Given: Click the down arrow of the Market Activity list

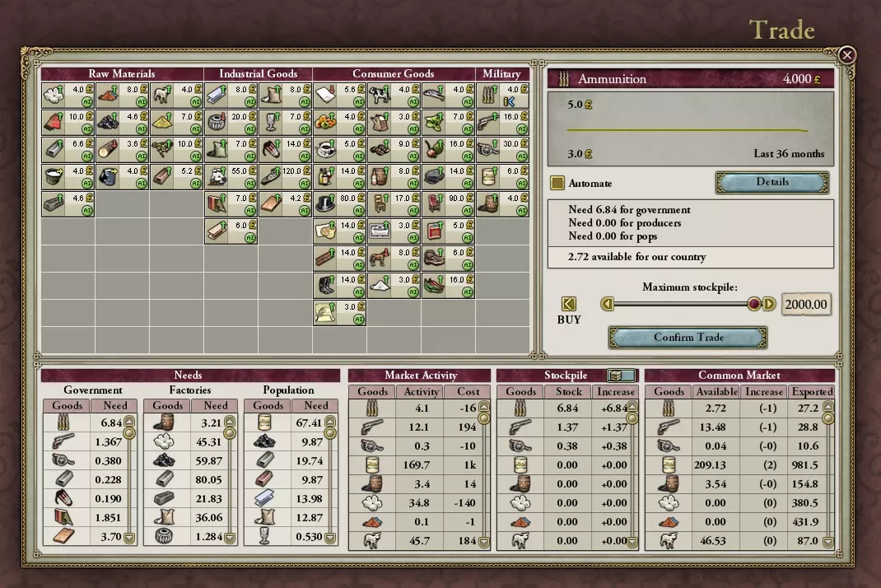Looking at the screenshot, I should click(x=484, y=543).
